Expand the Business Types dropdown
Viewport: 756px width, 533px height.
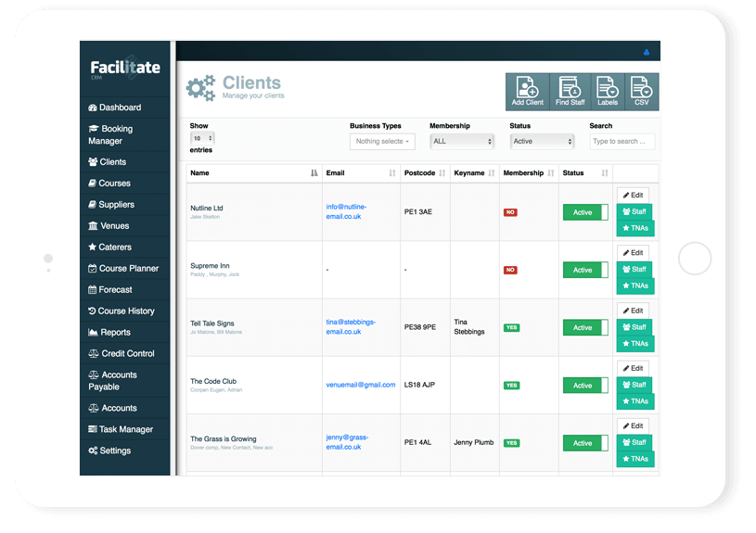tap(382, 142)
